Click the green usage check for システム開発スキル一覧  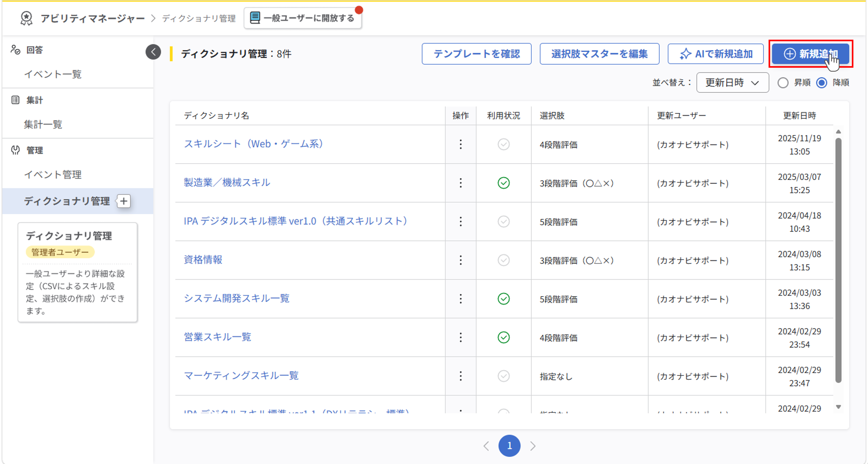point(503,299)
